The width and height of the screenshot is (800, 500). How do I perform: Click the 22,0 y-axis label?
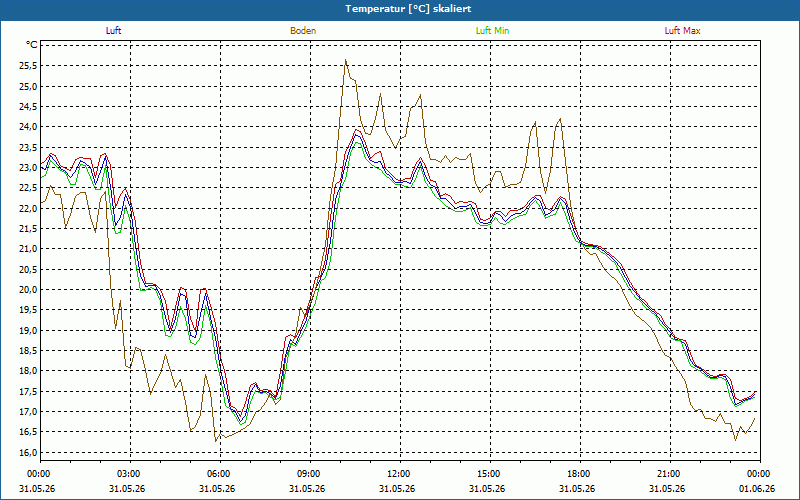click(28, 208)
